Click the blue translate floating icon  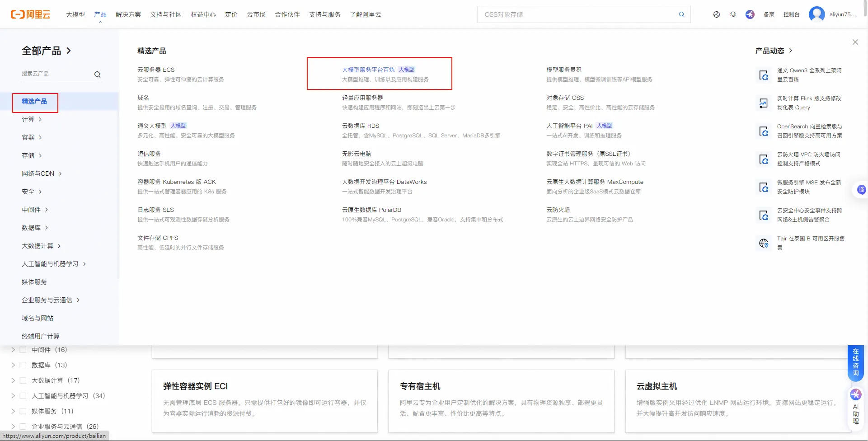[x=861, y=190]
